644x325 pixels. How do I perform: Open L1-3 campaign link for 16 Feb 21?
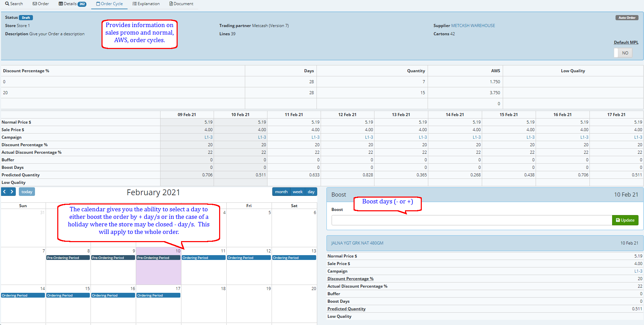pos(584,137)
